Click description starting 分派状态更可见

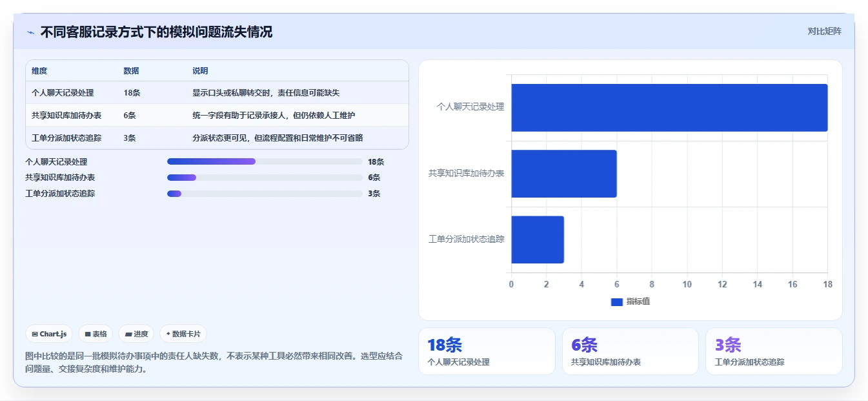(278, 138)
